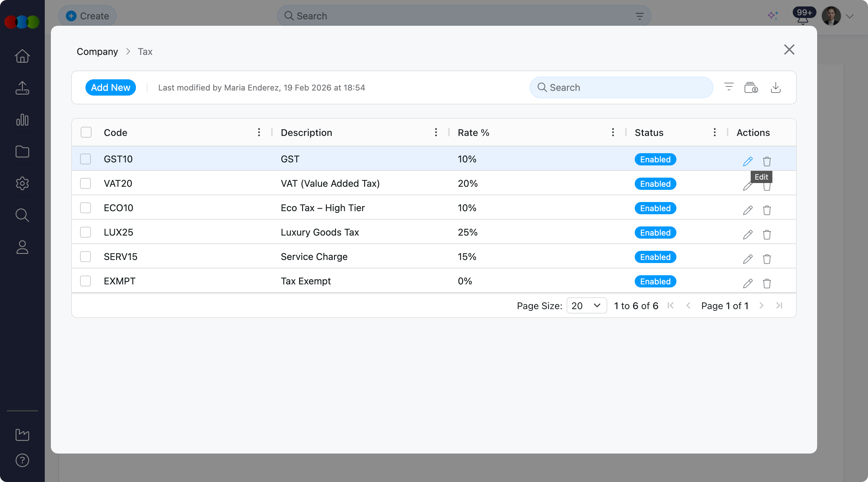Go to Company breadcrumb

(x=97, y=52)
